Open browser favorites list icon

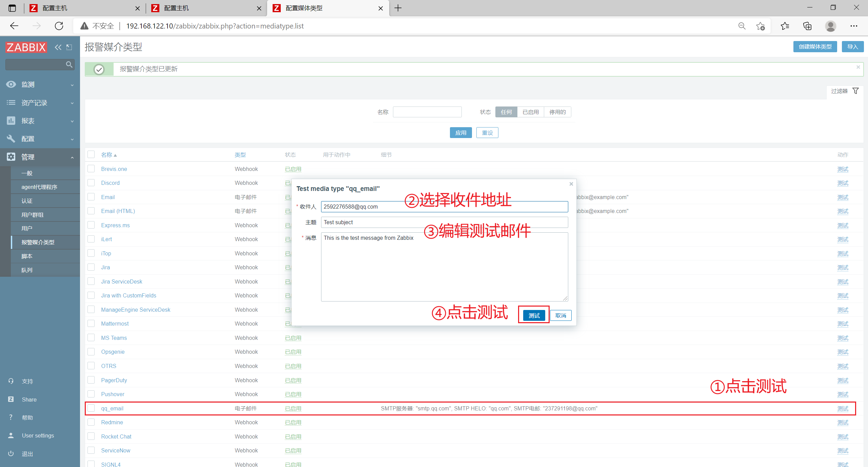tap(785, 26)
